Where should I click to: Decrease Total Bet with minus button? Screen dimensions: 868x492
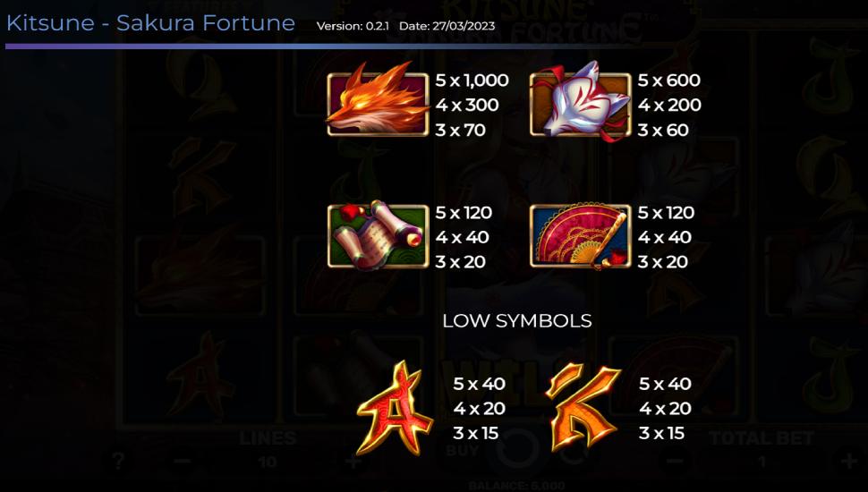674,461
